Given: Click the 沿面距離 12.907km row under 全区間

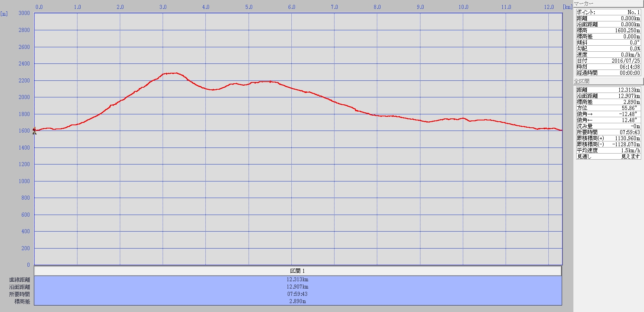Looking at the screenshot, I should pyautogui.click(x=608, y=96).
